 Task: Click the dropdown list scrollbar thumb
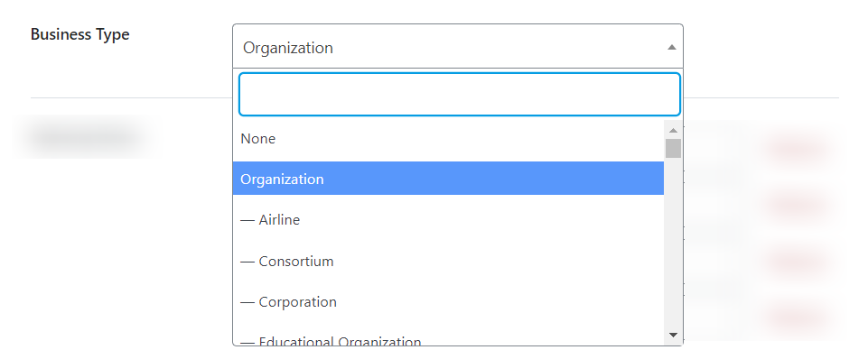673,148
